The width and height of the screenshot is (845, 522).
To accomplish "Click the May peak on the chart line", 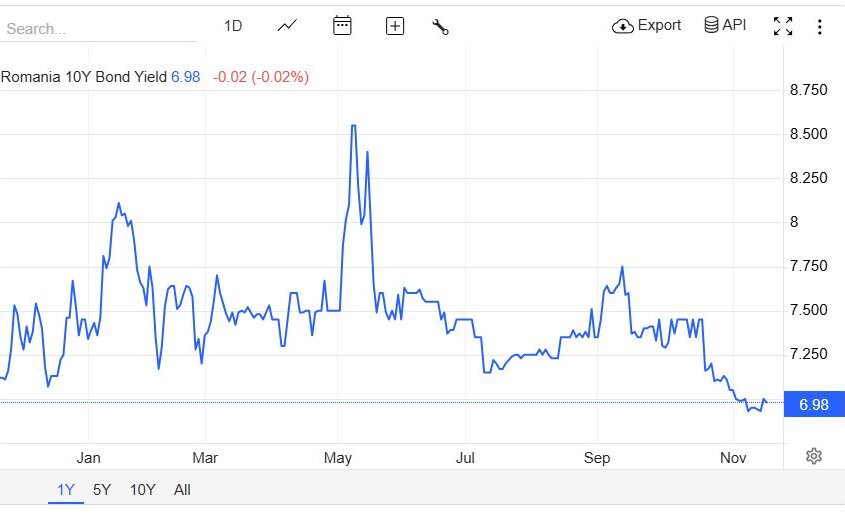I will 354,126.
